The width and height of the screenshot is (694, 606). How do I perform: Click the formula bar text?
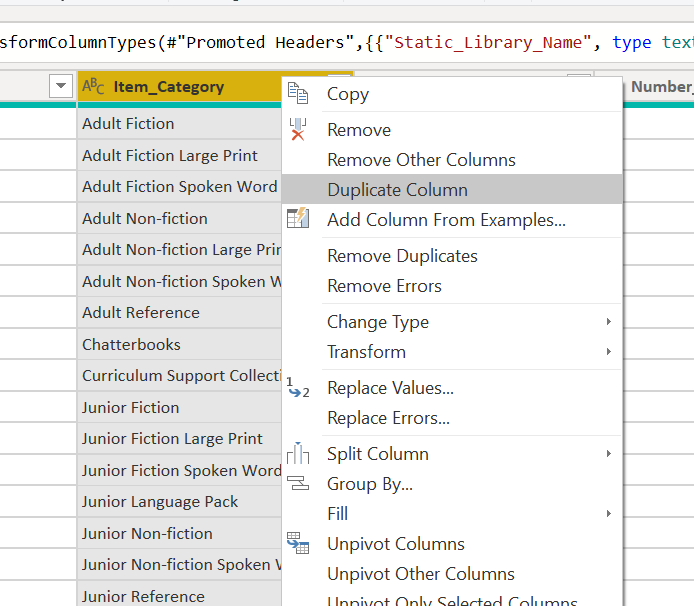[x=347, y=42]
